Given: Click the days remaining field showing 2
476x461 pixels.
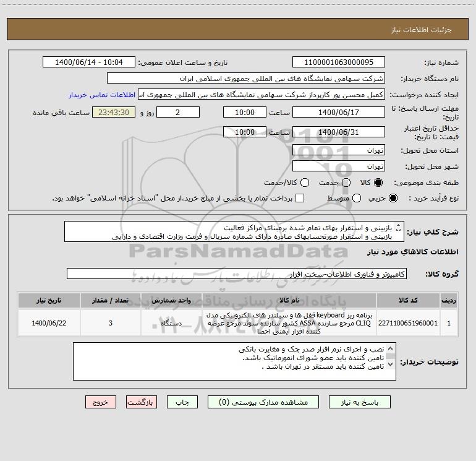Looking at the screenshot, I should click(178, 112).
